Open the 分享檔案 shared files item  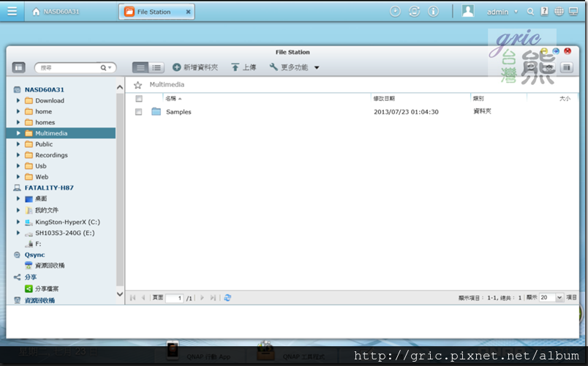[x=47, y=288]
